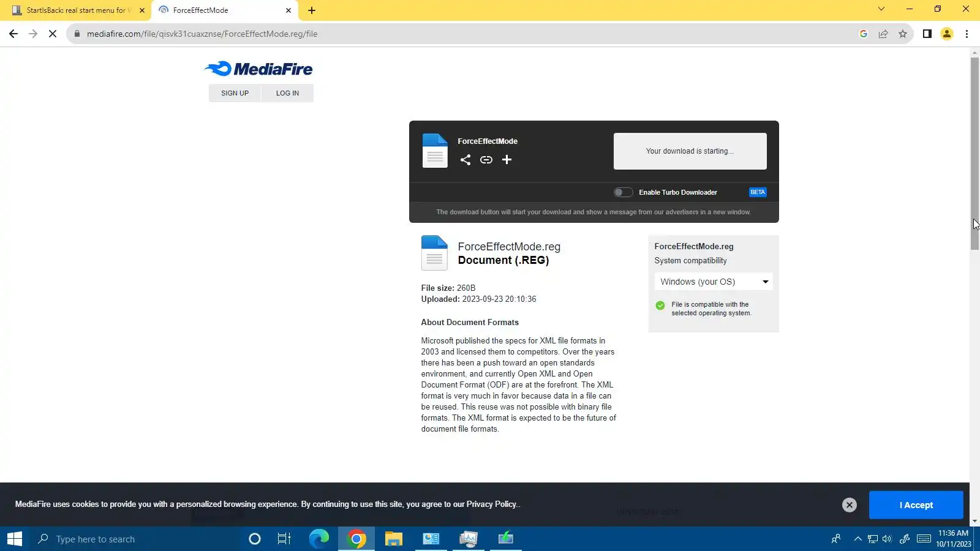Open the People icon in system tray
Screen dimensions: 980x551
click(836, 539)
